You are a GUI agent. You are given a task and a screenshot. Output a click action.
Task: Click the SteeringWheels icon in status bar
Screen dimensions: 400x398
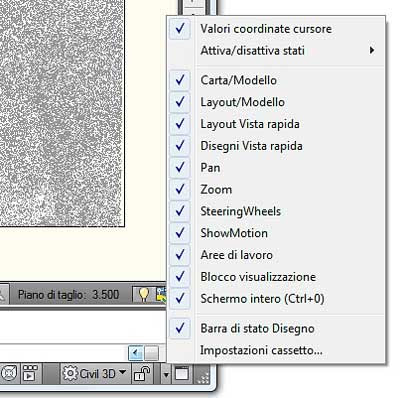[x=9, y=373]
